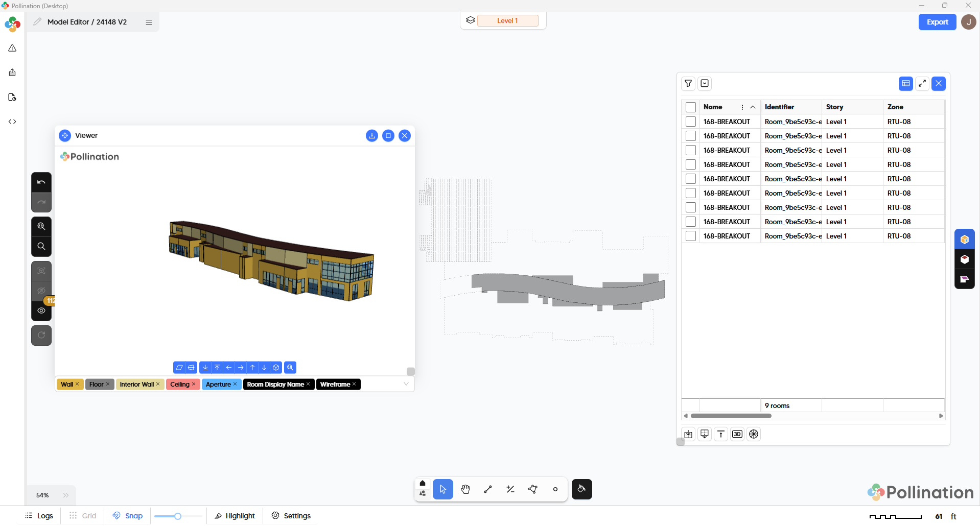The height and width of the screenshot is (526, 980).
Task: Open Settings in the bottom bar
Action: pyautogui.click(x=291, y=516)
